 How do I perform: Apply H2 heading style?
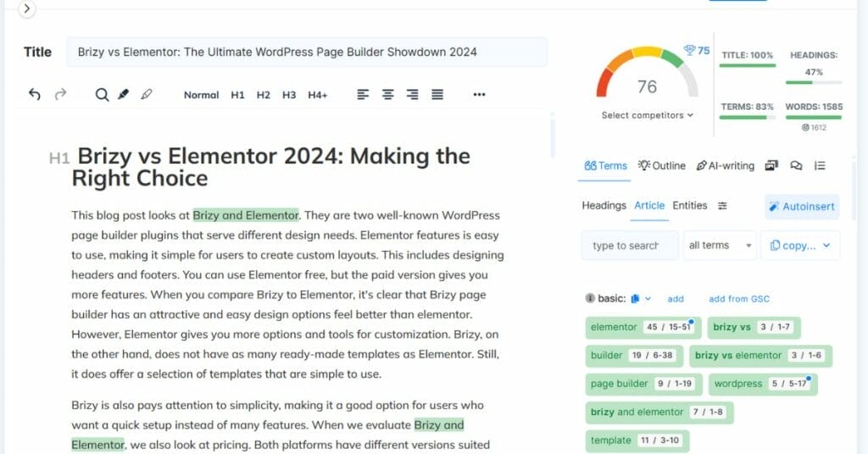coord(264,95)
